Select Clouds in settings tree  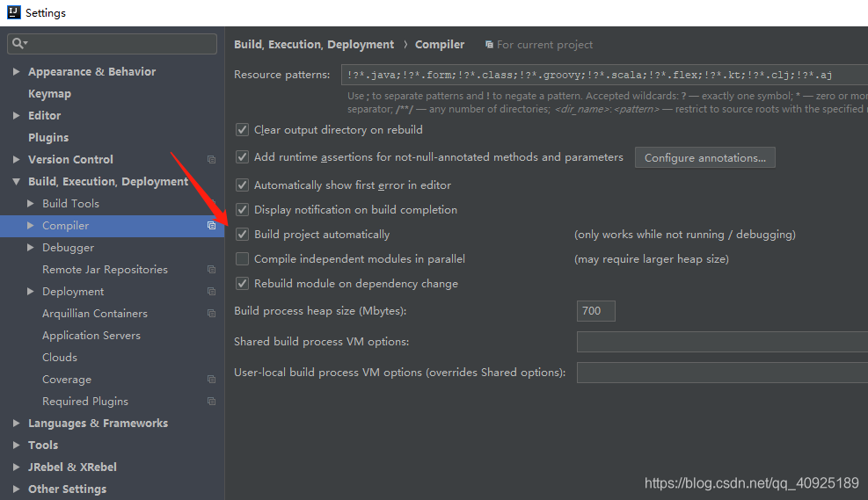[60, 358]
